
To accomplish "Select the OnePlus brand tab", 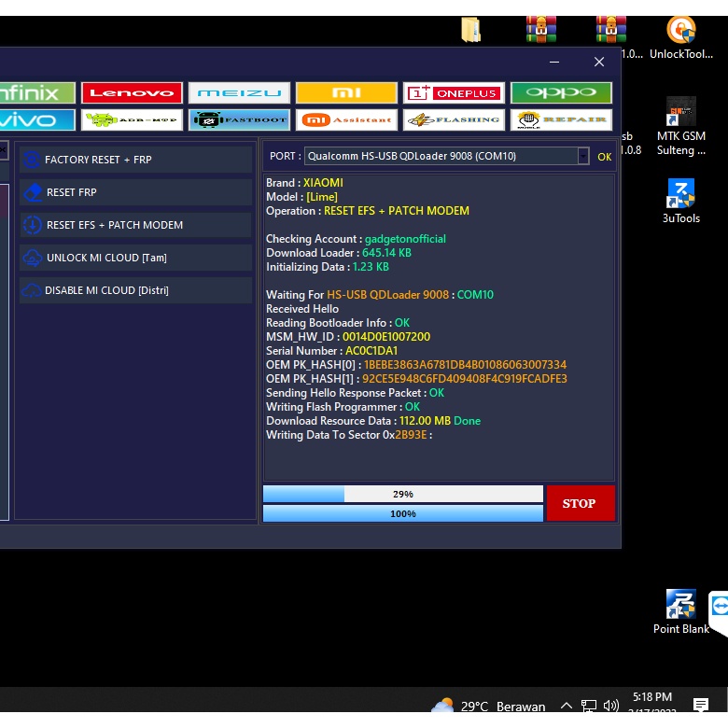I will coord(454,92).
